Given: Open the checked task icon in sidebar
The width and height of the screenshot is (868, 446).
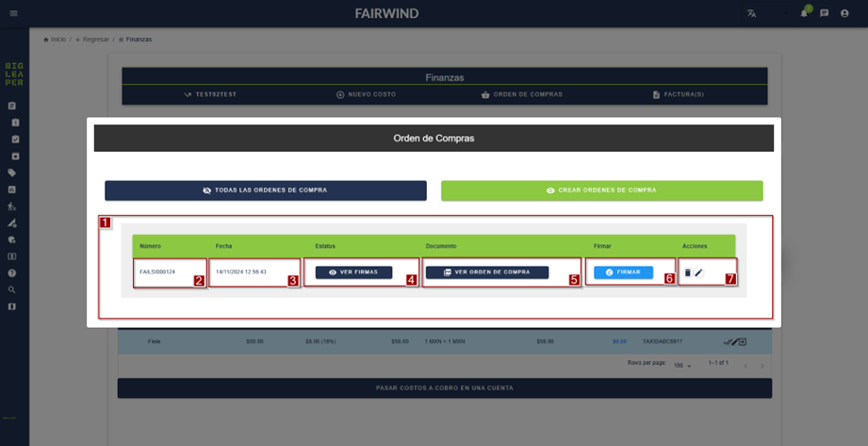Looking at the screenshot, I should click(15, 139).
